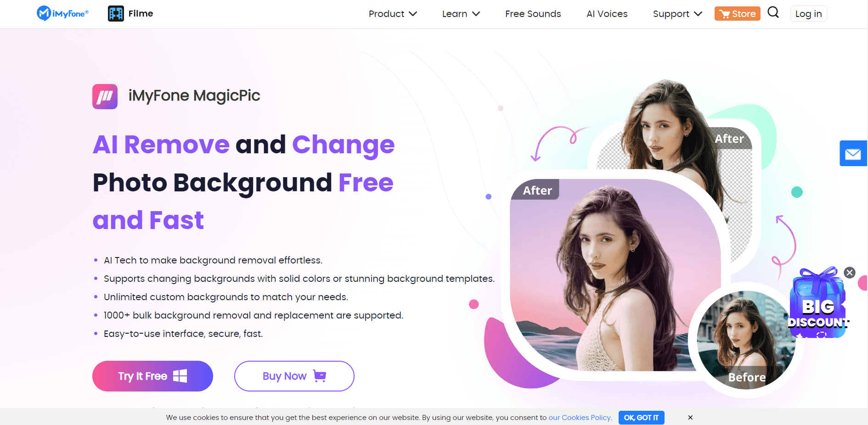This screenshot has height=425, width=868.
Task: Expand the Support dropdown menu
Action: click(x=677, y=14)
